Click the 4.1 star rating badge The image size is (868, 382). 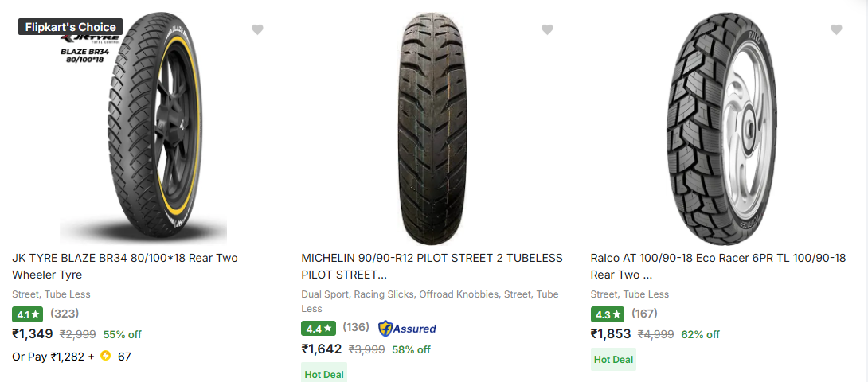tap(28, 314)
